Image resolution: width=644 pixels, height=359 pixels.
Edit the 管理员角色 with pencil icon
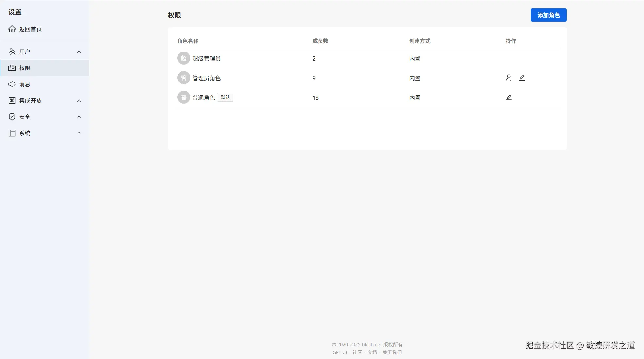click(522, 78)
